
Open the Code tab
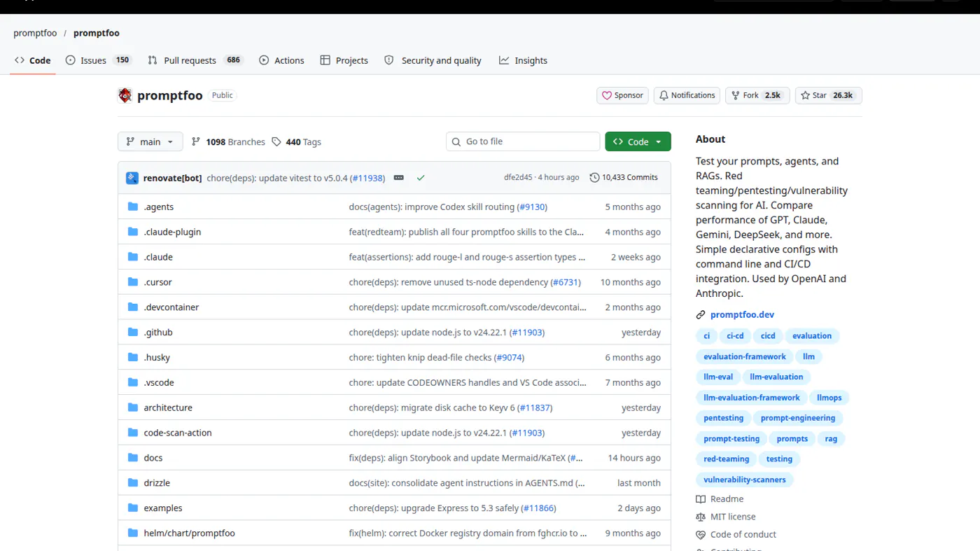[x=33, y=60]
